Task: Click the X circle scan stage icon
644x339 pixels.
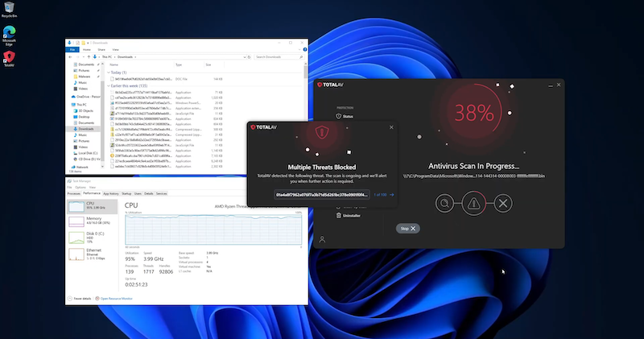Action: pos(503,203)
